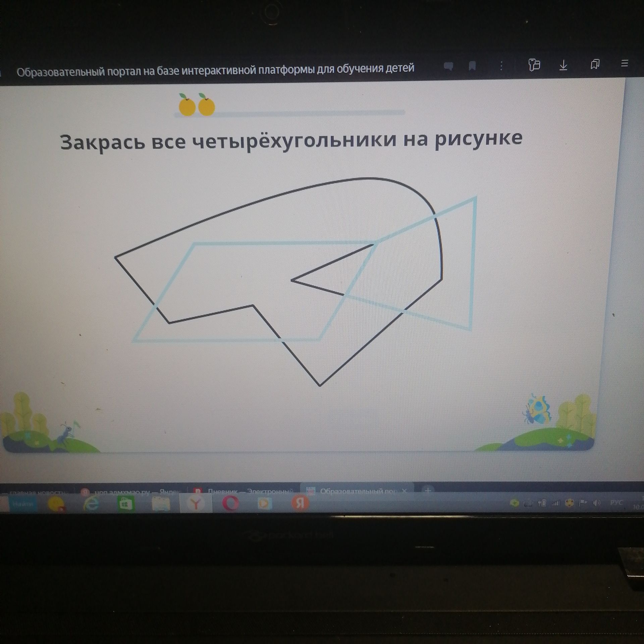Close the Образовательный портал tab
This screenshot has height=644, width=644.
(404, 490)
